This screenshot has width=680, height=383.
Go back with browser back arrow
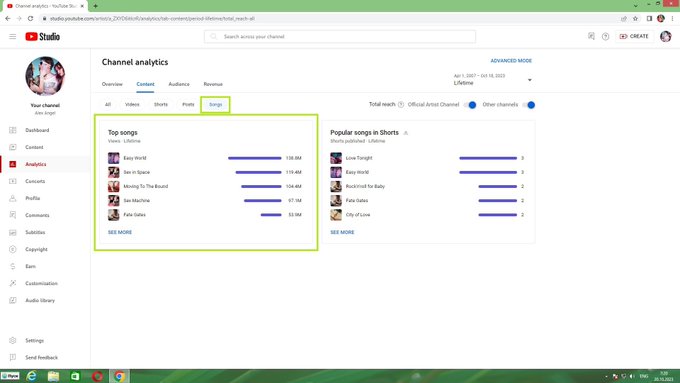(x=7, y=18)
